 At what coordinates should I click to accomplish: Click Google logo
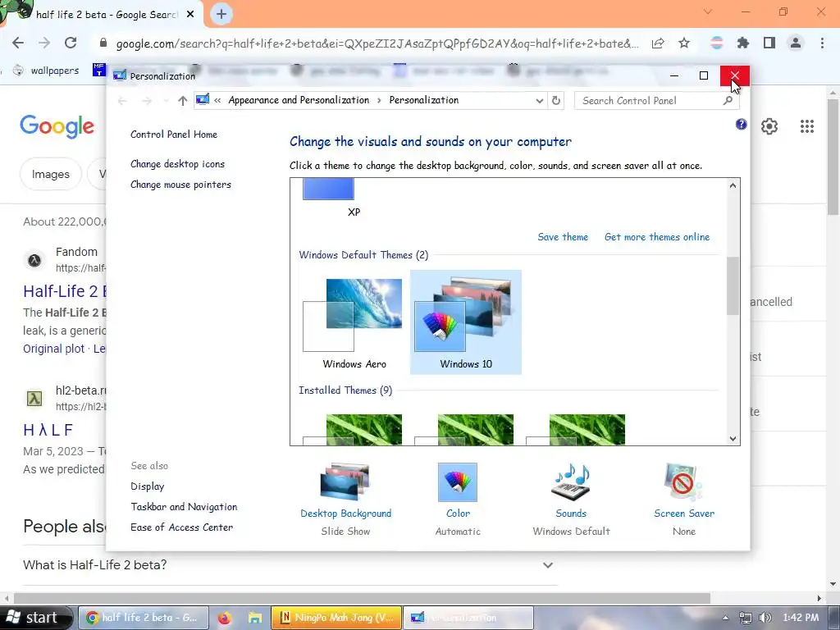(x=57, y=126)
